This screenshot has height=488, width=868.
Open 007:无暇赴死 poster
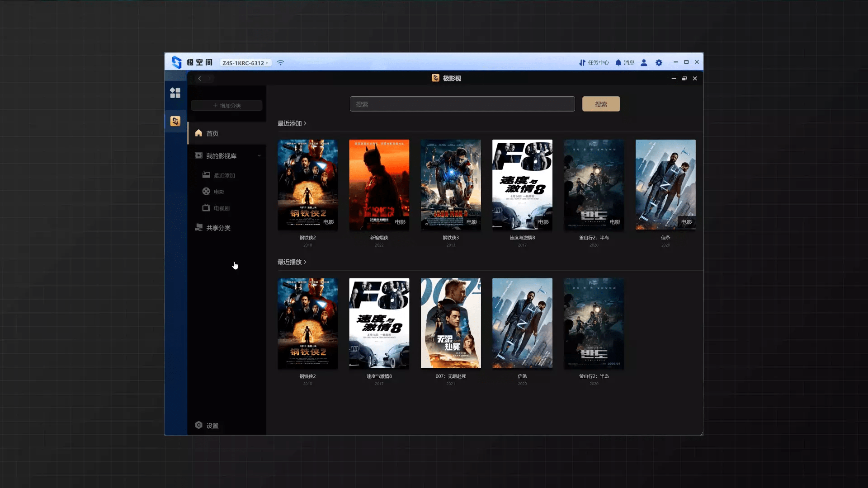[x=451, y=324]
